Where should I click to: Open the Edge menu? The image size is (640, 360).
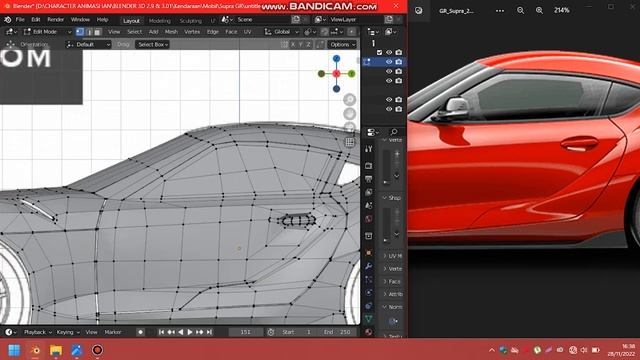(213, 32)
